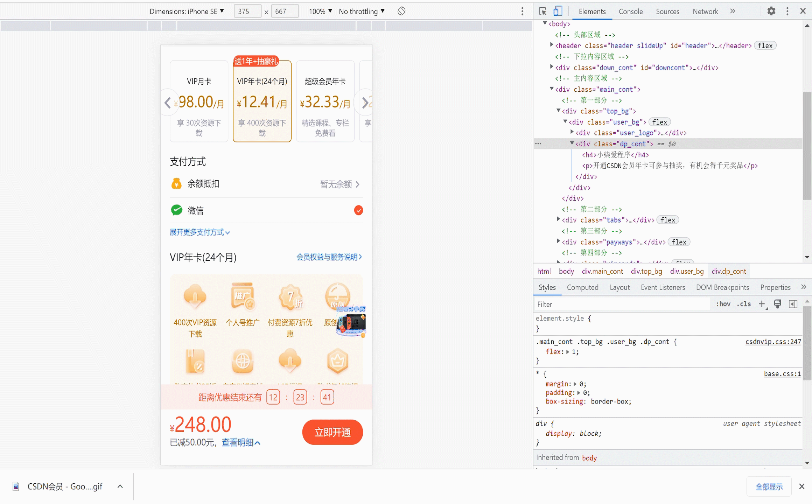
Task: Open base.css:1 source link
Action: (x=783, y=374)
